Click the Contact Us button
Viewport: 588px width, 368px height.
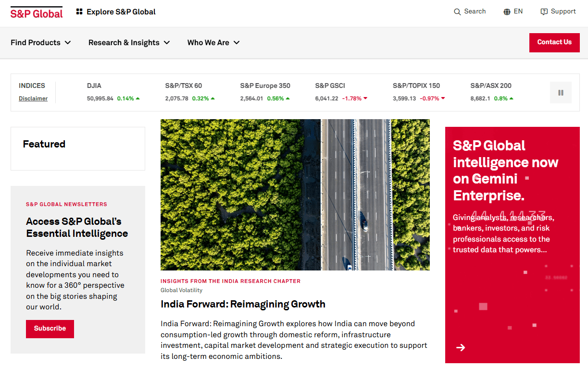[554, 42]
